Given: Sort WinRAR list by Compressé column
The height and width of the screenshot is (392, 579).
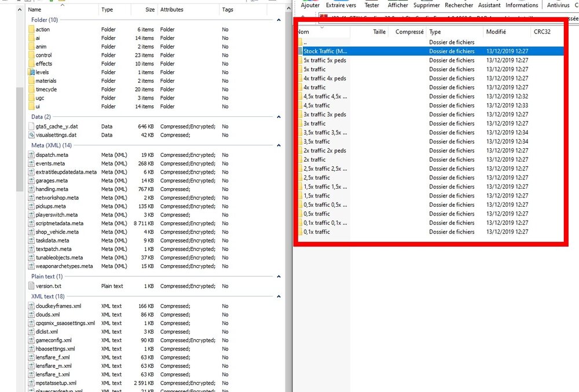Looking at the screenshot, I should [407, 32].
